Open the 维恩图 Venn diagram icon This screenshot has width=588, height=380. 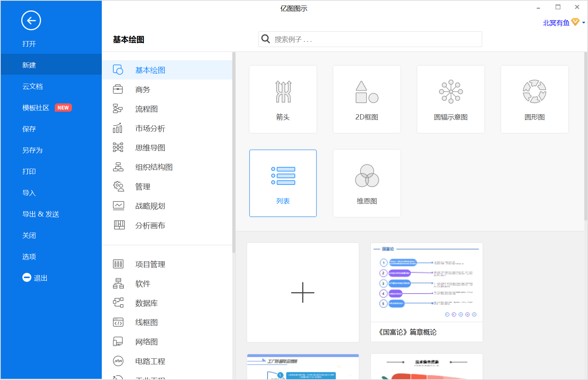(367, 176)
